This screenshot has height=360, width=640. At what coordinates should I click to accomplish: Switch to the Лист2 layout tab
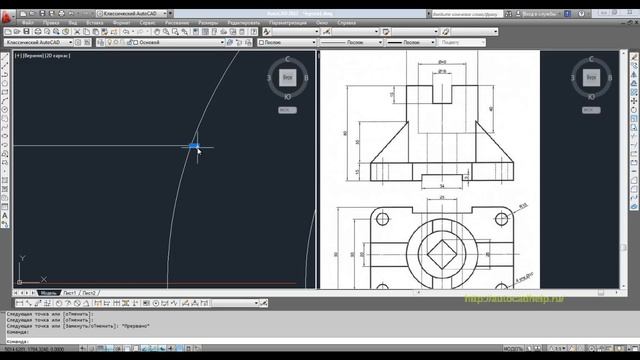click(89, 293)
